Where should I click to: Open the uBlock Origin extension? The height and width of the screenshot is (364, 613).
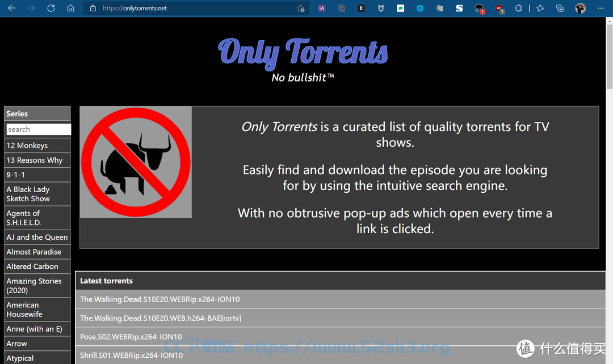click(x=499, y=9)
